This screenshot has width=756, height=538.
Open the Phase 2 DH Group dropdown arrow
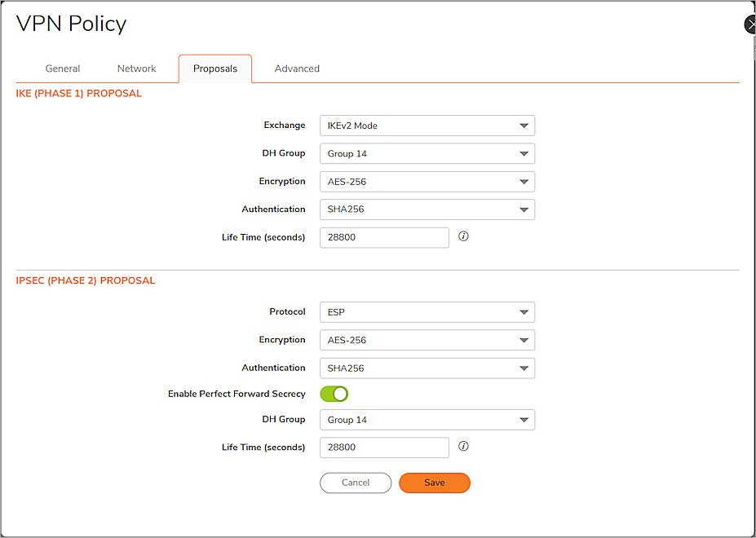click(524, 419)
